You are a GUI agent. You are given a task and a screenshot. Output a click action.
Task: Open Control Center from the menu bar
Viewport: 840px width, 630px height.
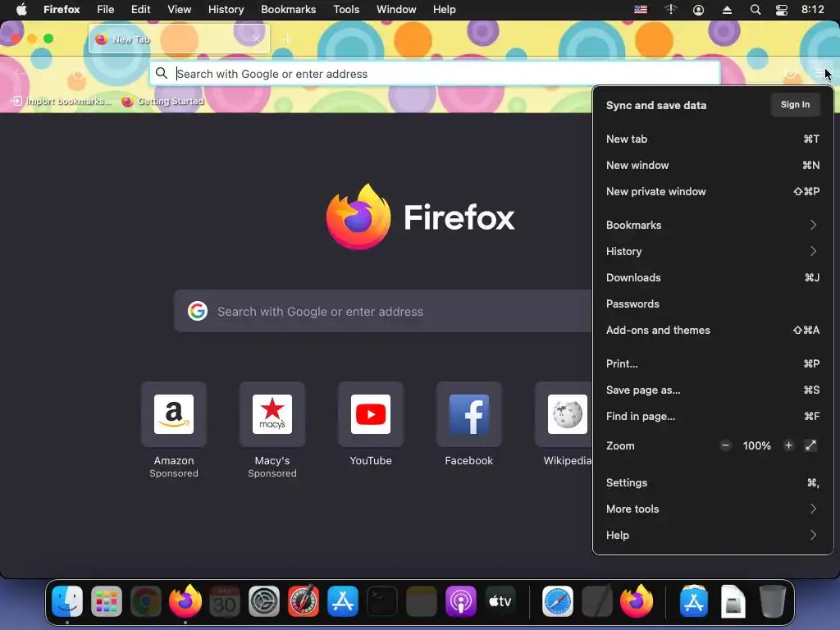tap(782, 10)
